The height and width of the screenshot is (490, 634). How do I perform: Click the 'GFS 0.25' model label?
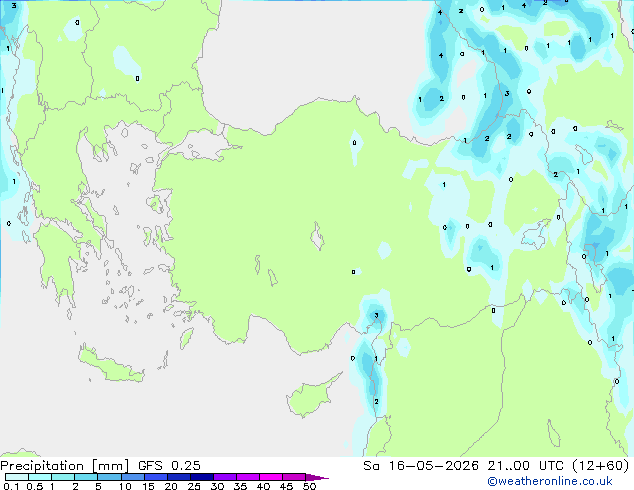(169, 466)
